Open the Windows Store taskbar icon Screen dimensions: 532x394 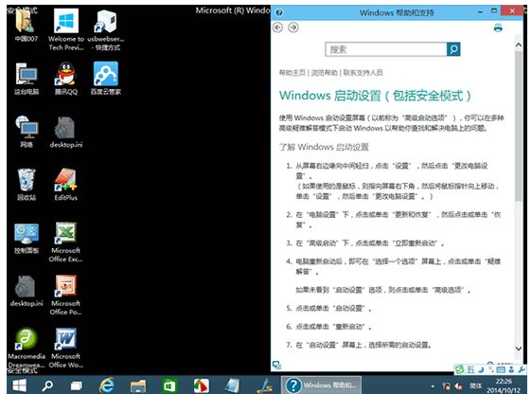pyautogui.click(x=168, y=385)
